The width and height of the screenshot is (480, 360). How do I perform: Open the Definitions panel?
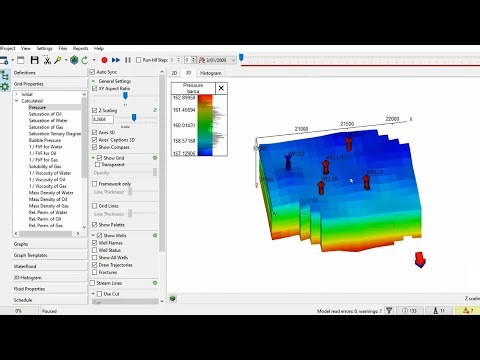click(50, 73)
